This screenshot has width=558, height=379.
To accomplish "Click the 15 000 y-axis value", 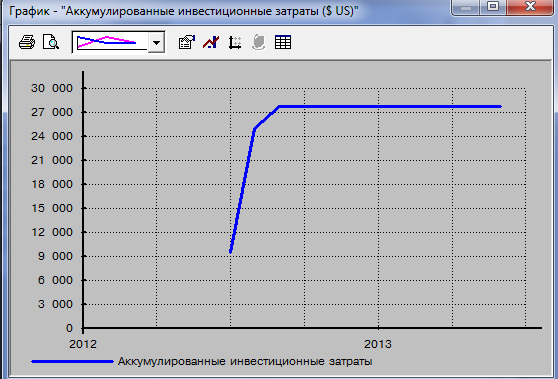I will [52, 208].
